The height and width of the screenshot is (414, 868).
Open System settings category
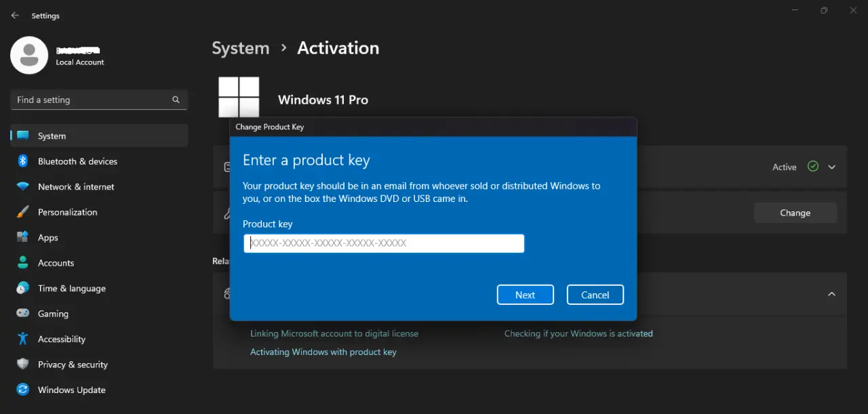pyautogui.click(x=99, y=136)
